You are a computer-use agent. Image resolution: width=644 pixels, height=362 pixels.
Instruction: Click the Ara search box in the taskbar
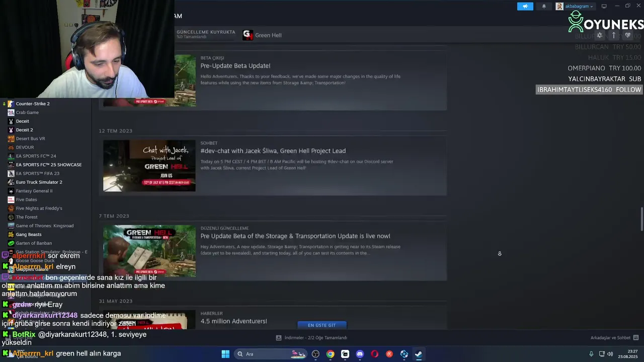(271, 354)
